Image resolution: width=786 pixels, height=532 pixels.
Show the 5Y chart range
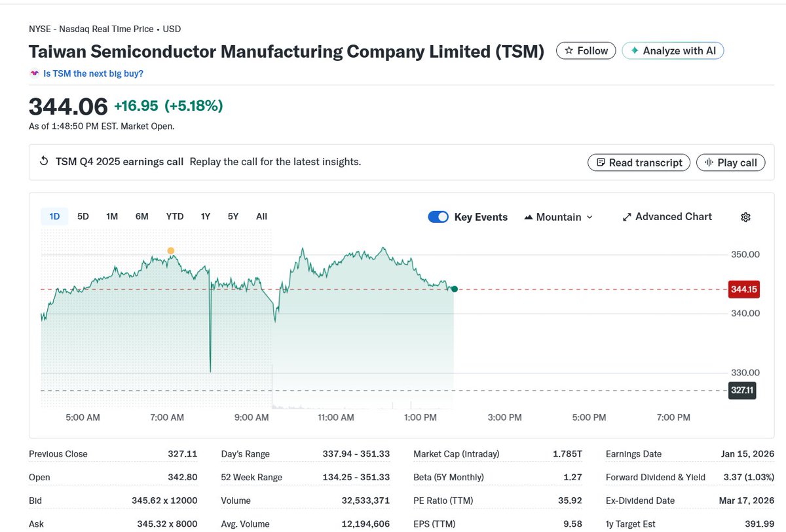[233, 216]
